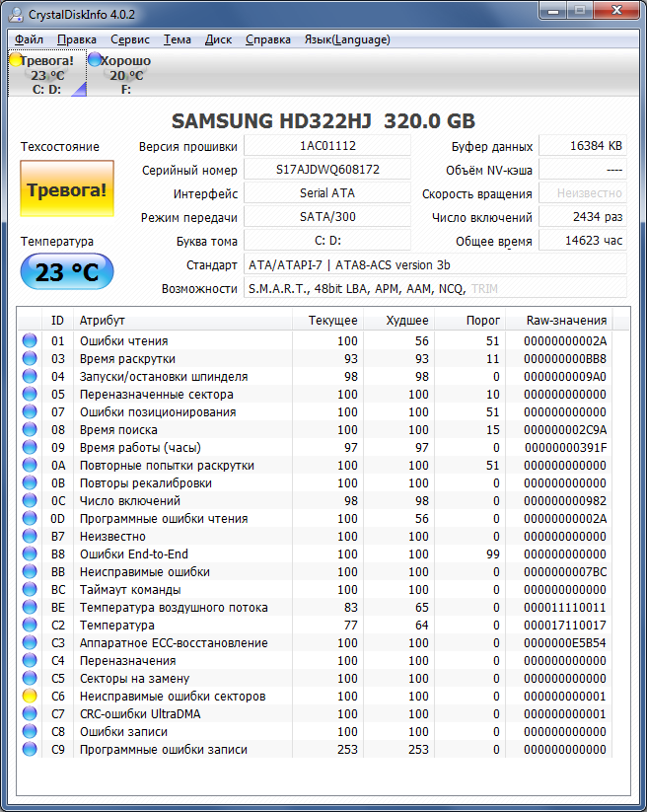Viewport: 647px width, 812px height.
Task: Open the Диск menu
Action: [218, 39]
